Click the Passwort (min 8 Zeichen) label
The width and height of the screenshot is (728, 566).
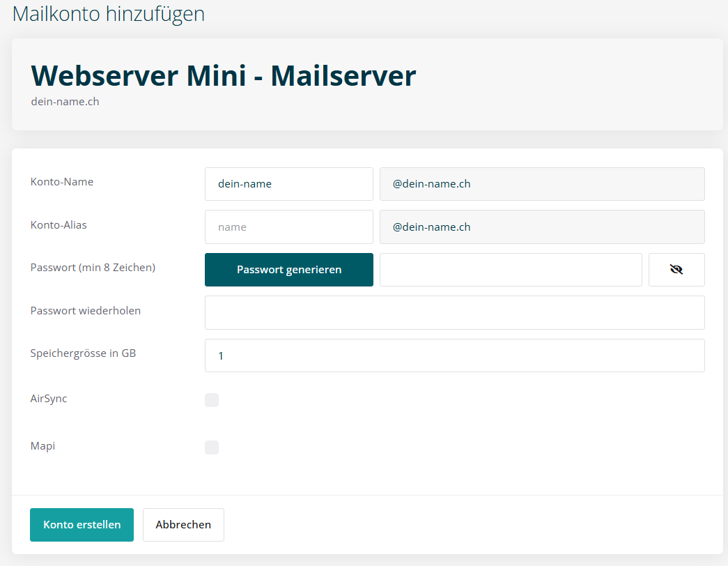pos(93,267)
